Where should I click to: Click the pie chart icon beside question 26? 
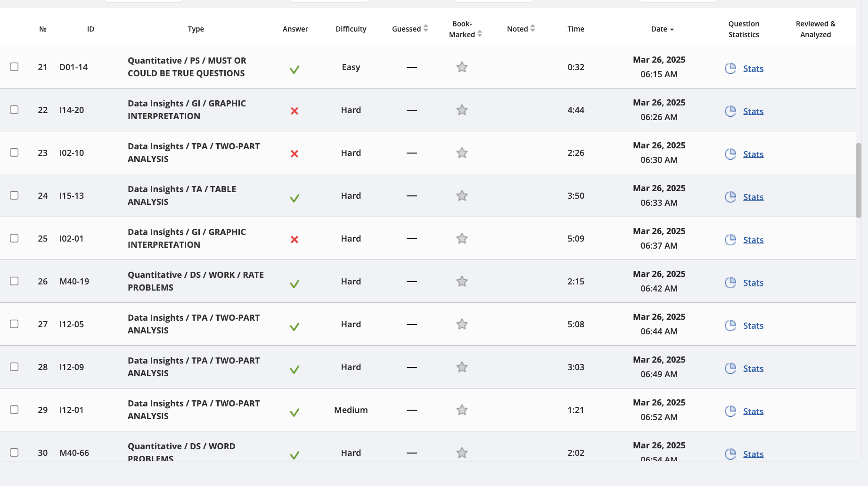(x=730, y=283)
